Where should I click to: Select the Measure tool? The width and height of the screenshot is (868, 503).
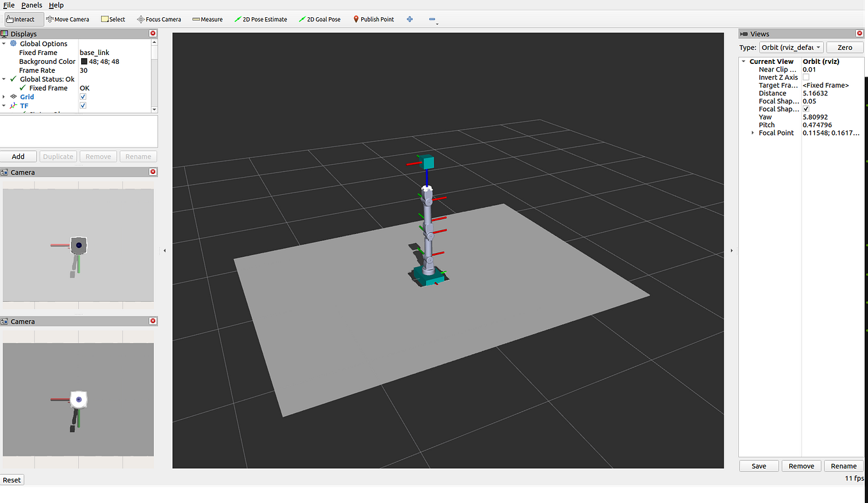(207, 19)
